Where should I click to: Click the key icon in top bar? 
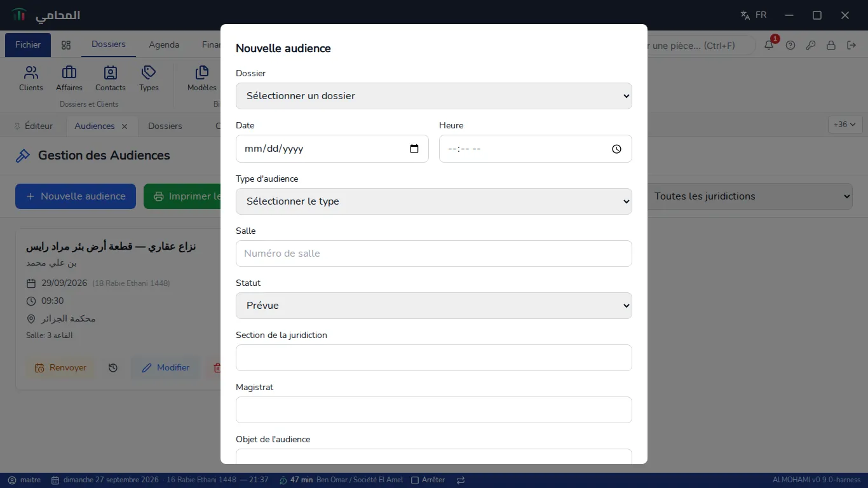tap(811, 45)
